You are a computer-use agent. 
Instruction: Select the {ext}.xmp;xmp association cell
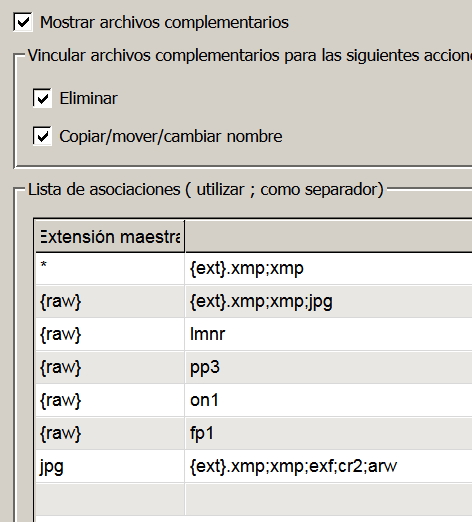[328, 269]
